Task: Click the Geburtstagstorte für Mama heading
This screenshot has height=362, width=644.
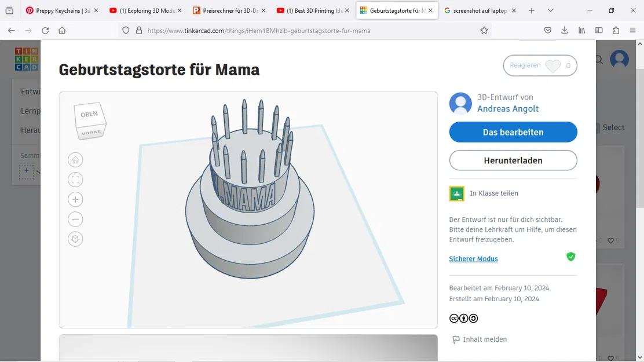Action: (x=159, y=70)
